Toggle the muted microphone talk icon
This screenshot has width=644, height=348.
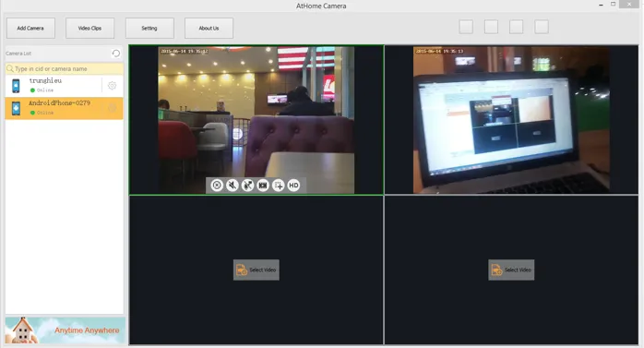click(247, 186)
